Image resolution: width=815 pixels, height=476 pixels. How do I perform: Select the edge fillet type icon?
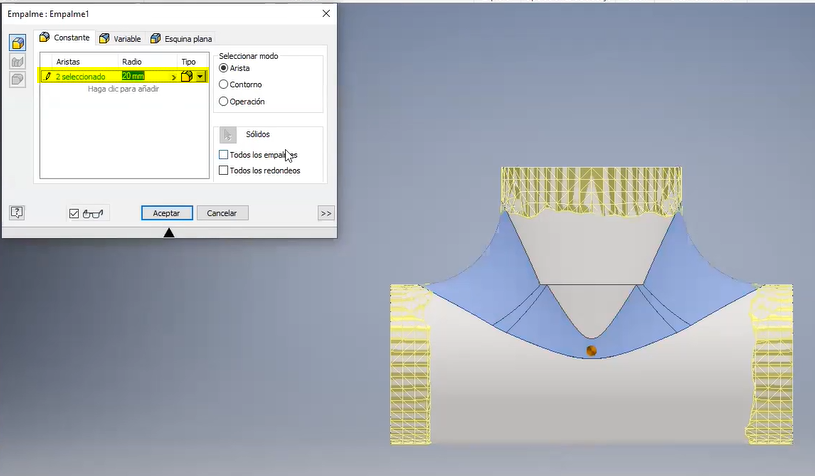18,43
